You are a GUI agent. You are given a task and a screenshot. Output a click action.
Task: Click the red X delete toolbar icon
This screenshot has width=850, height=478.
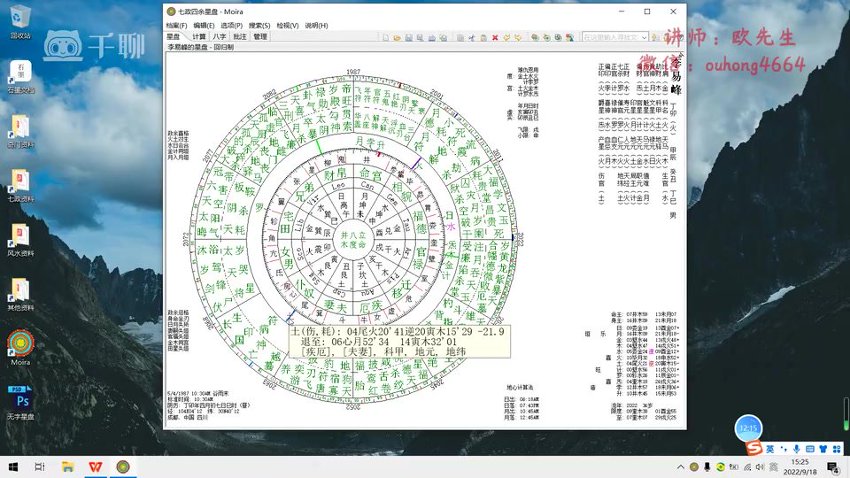pyautogui.click(x=495, y=37)
